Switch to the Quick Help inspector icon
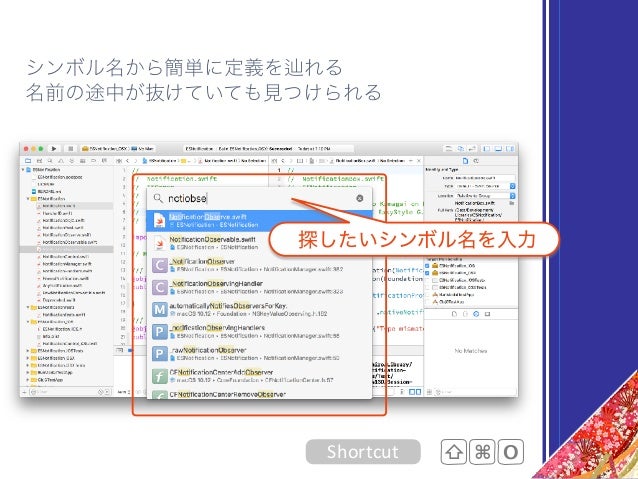The width and height of the screenshot is (638, 479). click(x=476, y=161)
